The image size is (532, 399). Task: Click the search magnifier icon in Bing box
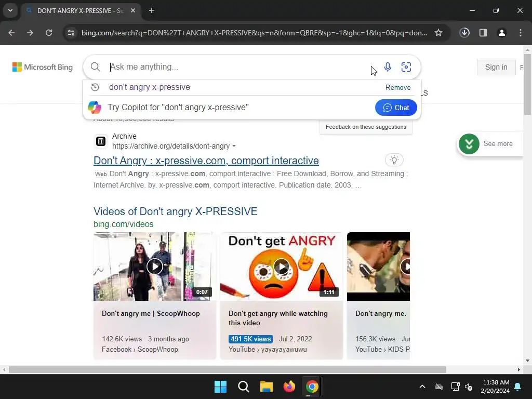(x=96, y=67)
